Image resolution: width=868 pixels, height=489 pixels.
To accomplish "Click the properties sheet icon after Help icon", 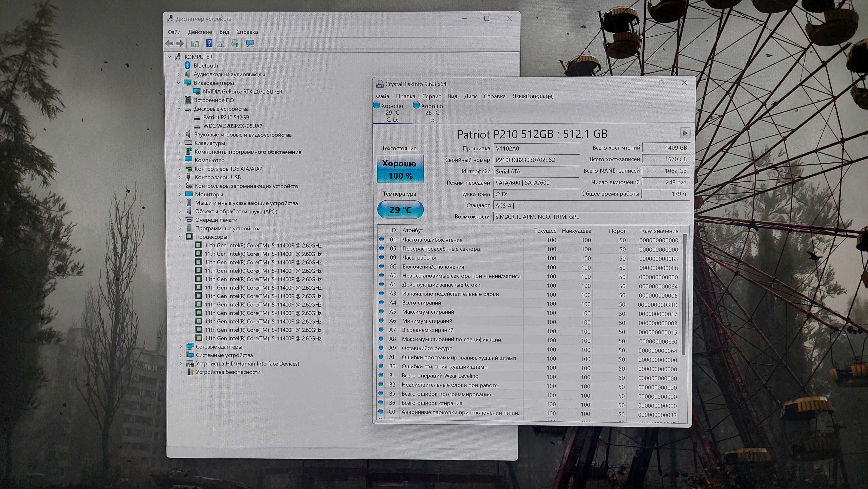I will pyautogui.click(x=220, y=44).
